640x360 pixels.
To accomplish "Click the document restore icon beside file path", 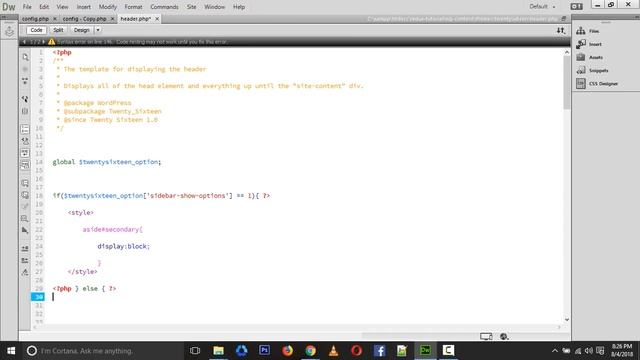I will point(564,19).
